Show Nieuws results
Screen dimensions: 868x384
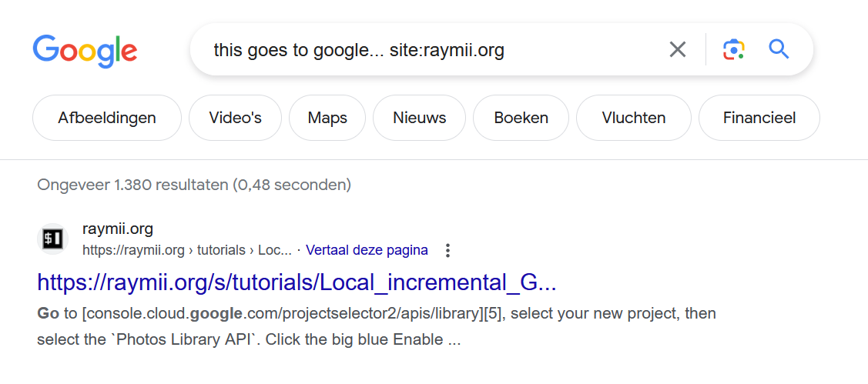tap(419, 118)
